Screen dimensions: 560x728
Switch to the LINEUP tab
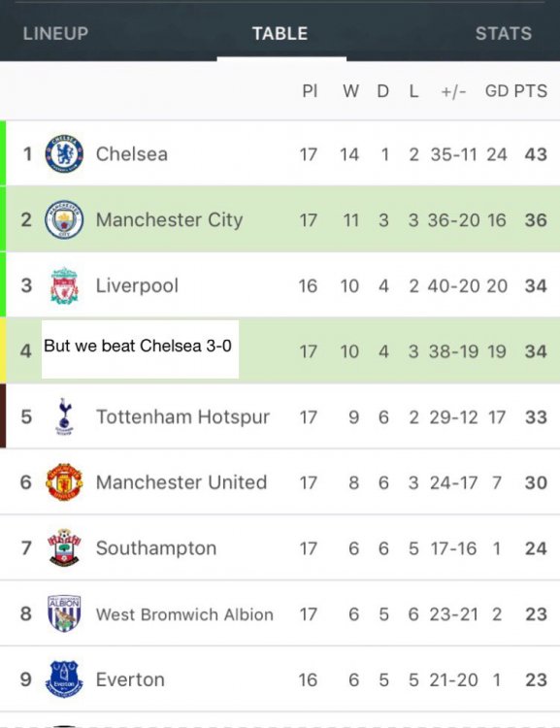[x=55, y=33]
